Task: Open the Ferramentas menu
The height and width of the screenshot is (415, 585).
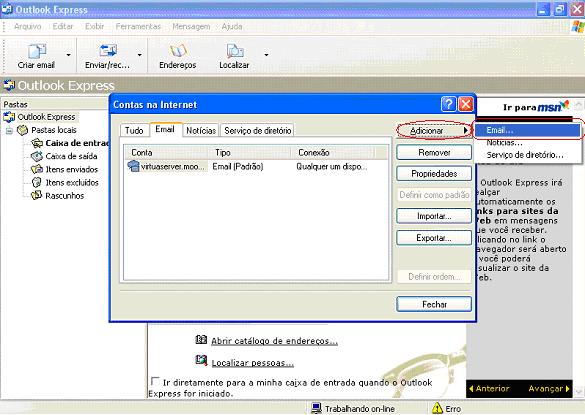Action: point(138,26)
